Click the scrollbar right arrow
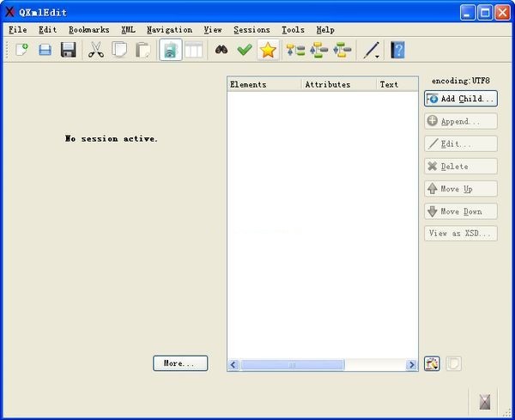 tap(412, 365)
